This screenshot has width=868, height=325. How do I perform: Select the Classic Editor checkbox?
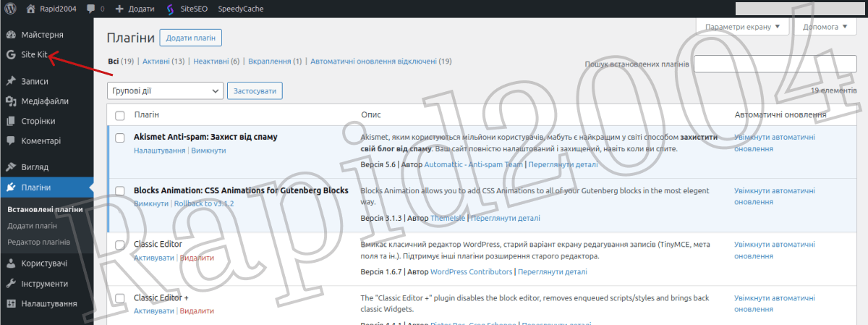point(120,245)
